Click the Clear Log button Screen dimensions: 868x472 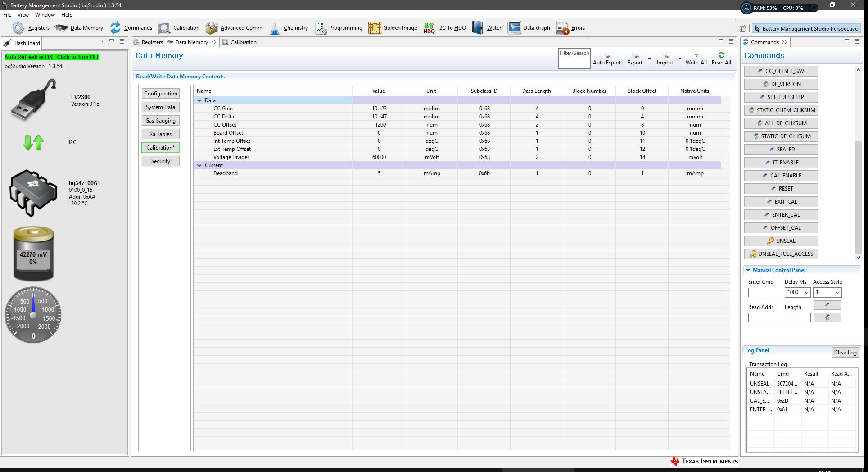[x=845, y=353]
